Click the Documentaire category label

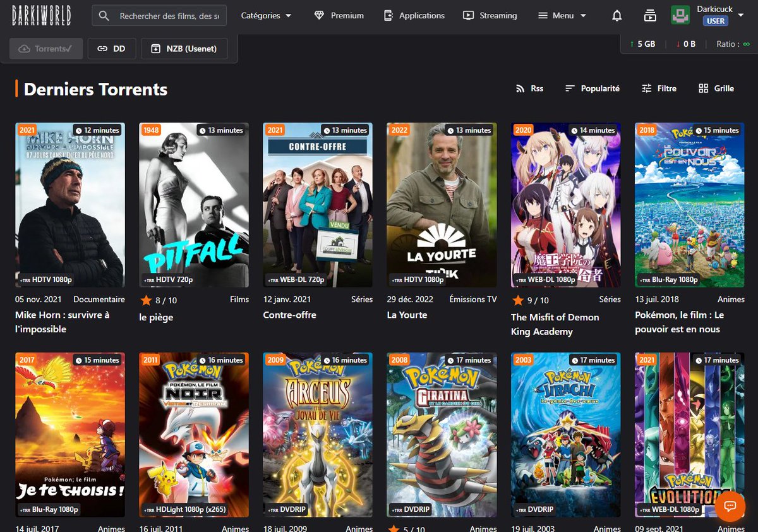99,299
